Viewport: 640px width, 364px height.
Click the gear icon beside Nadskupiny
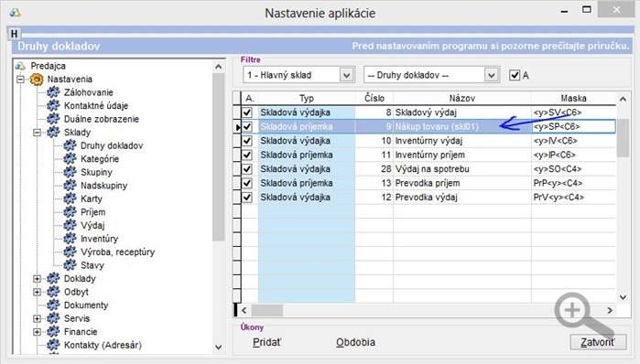(x=70, y=185)
